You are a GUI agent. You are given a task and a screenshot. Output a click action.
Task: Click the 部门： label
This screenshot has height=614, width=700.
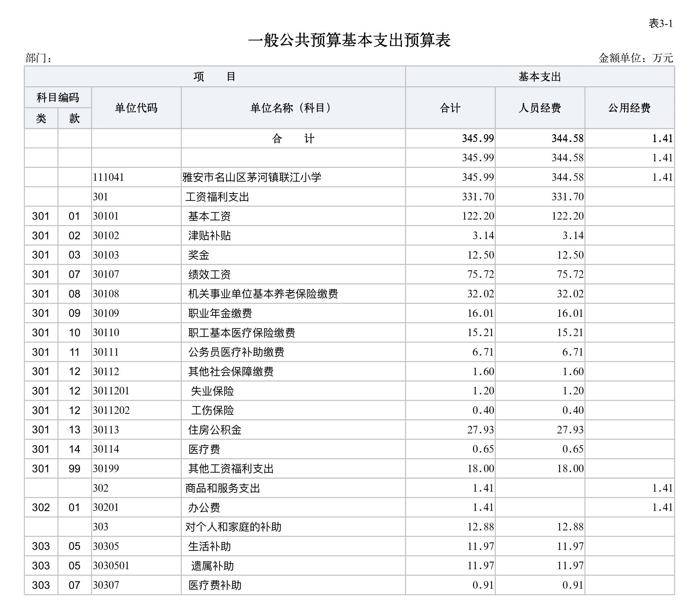coord(38,58)
